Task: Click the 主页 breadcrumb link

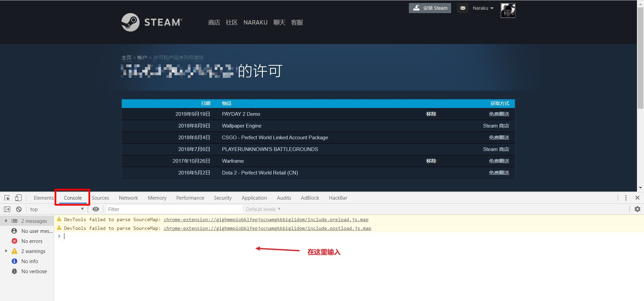Action: pos(126,58)
